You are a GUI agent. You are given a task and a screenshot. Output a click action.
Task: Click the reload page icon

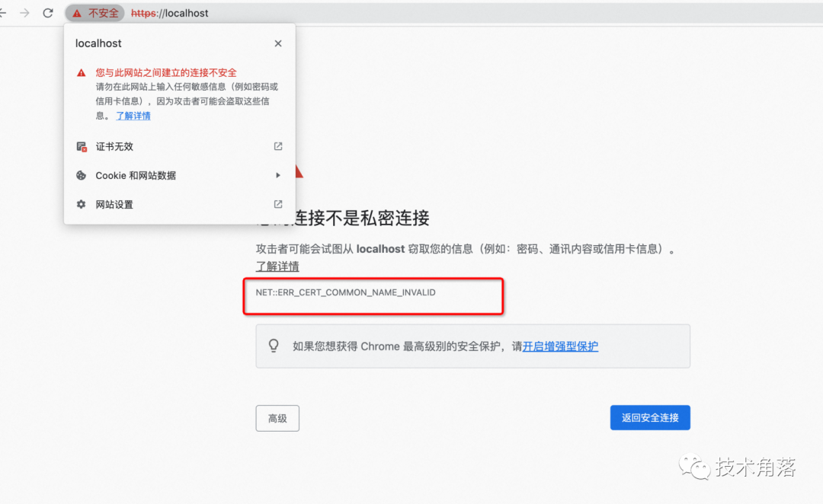pos(47,13)
